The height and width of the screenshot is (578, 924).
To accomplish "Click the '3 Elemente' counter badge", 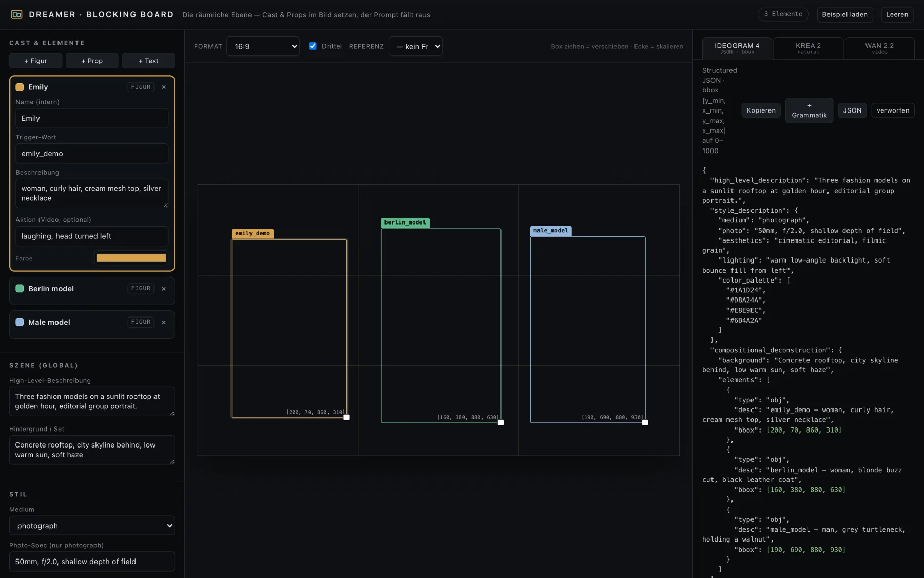I will point(783,14).
